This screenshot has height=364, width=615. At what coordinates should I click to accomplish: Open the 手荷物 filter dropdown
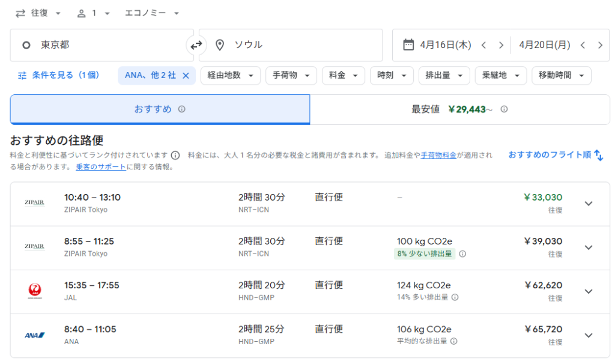click(291, 75)
